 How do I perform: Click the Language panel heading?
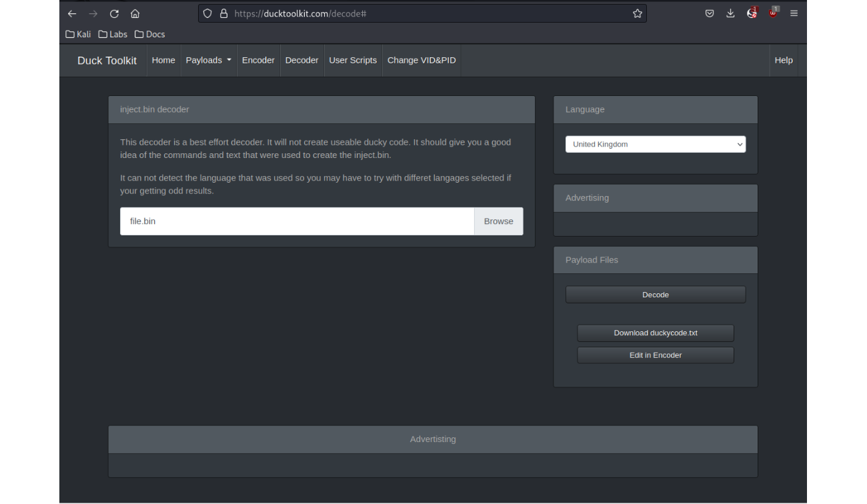click(656, 109)
